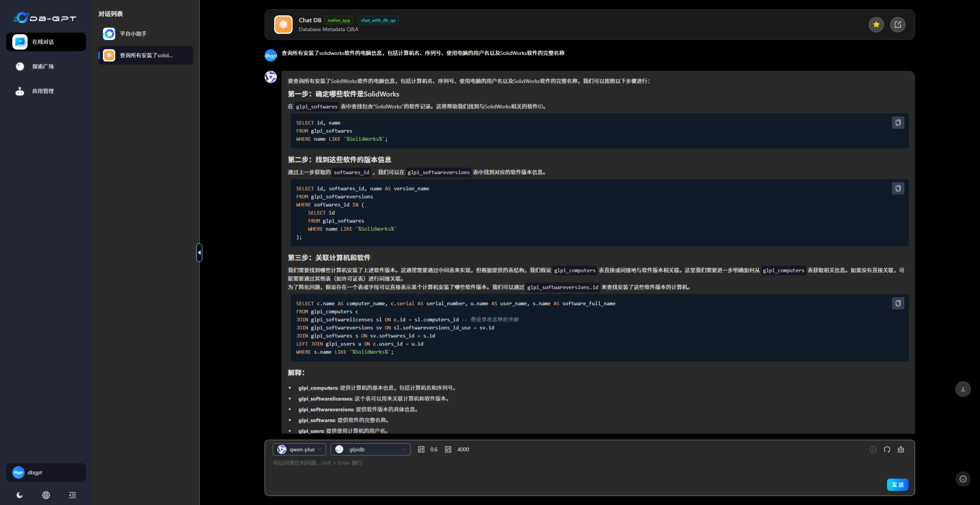Toggle dark mode with the moon icon

19,495
